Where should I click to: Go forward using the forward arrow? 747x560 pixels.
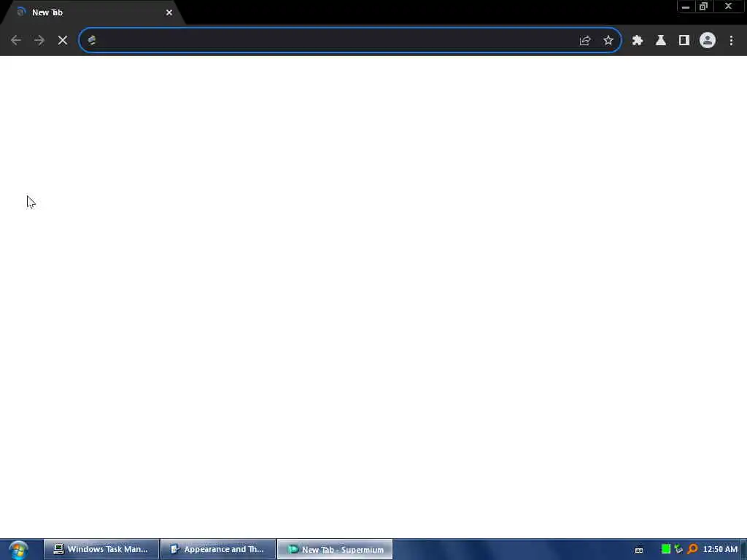tap(39, 41)
